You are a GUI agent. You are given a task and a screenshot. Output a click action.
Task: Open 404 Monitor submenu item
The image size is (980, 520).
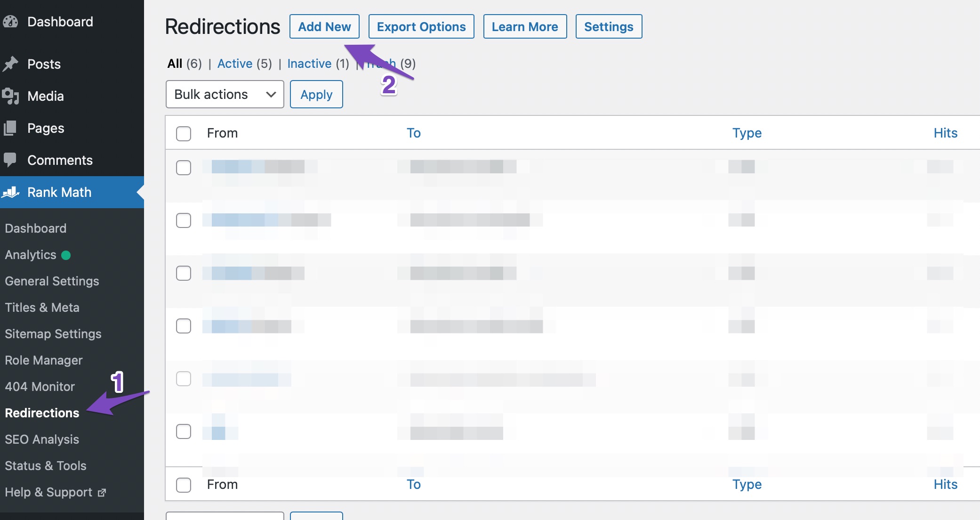[40, 387]
